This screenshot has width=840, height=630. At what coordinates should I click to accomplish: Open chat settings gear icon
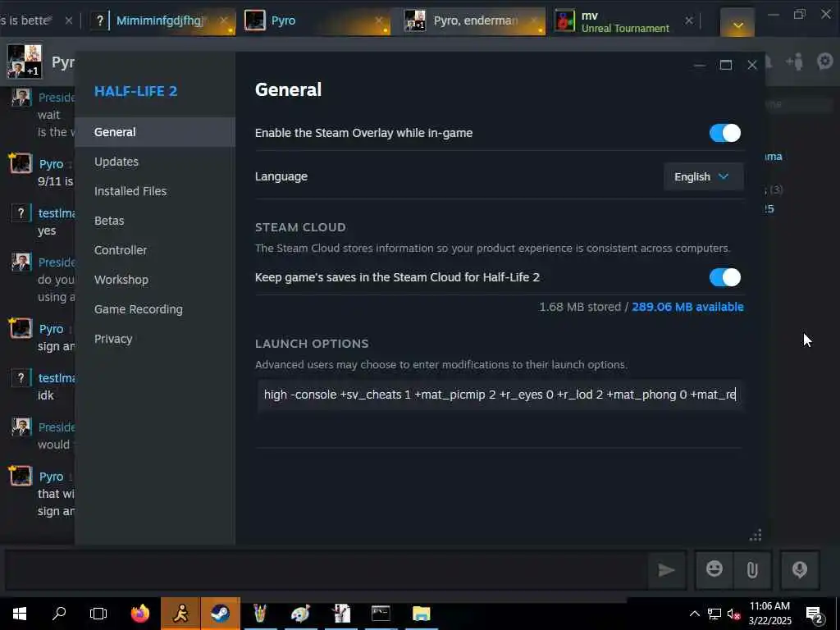[x=825, y=62]
